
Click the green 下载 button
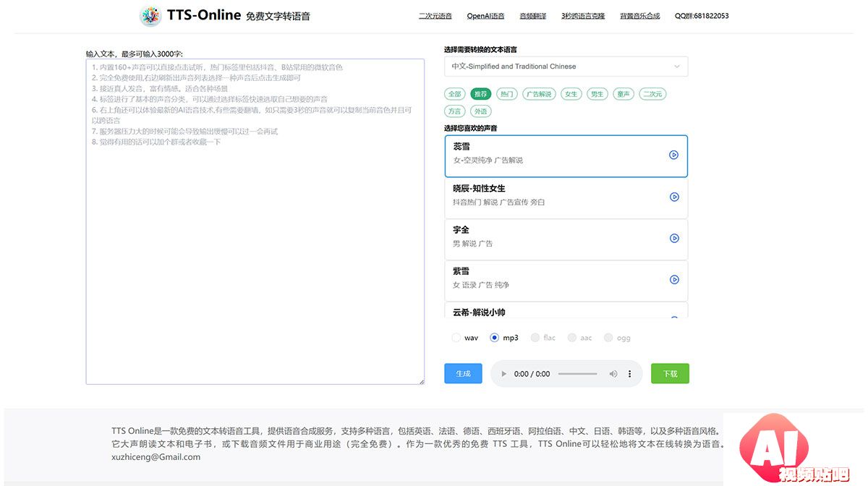pyautogui.click(x=670, y=374)
